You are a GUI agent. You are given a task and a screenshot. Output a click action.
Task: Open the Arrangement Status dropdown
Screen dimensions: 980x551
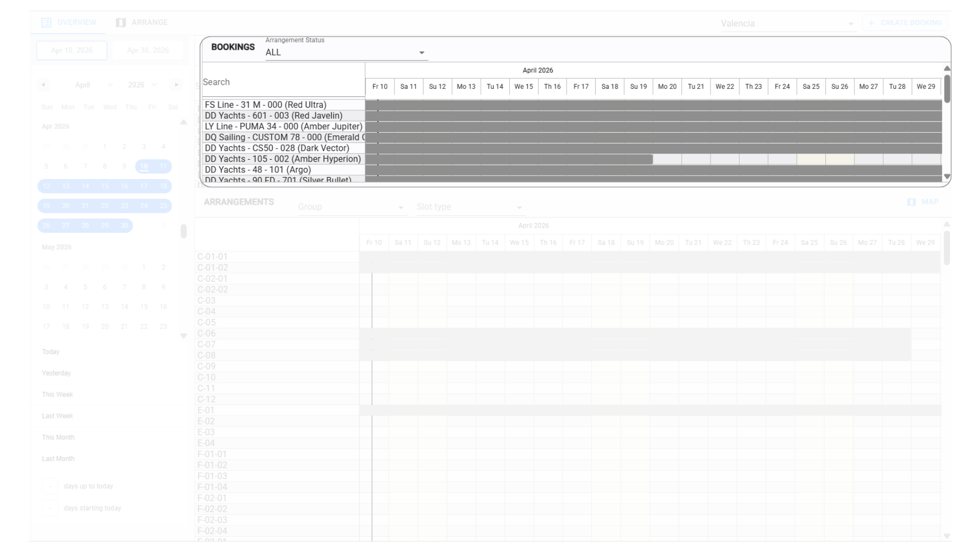pos(346,53)
